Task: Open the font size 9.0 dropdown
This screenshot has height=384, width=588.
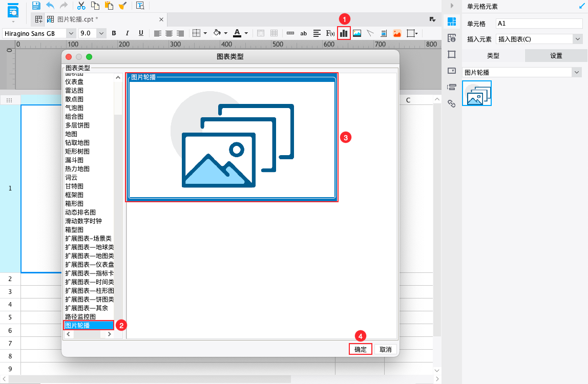Action: click(101, 33)
